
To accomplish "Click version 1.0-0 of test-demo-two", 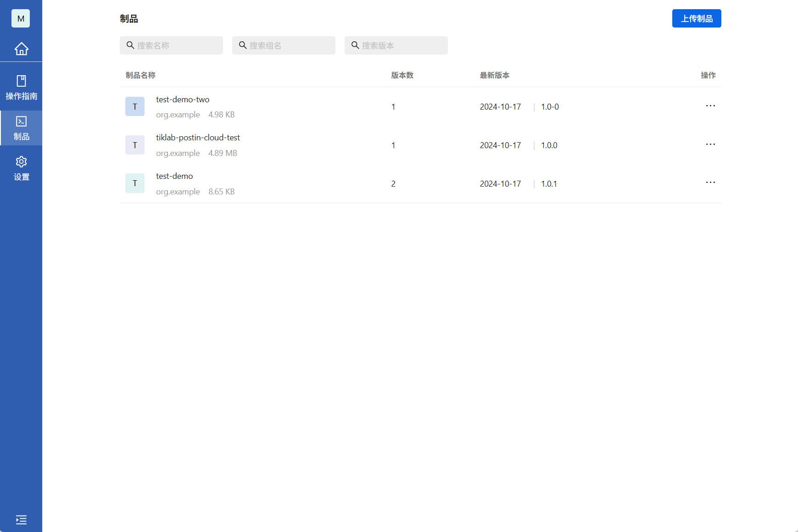I will coord(550,107).
